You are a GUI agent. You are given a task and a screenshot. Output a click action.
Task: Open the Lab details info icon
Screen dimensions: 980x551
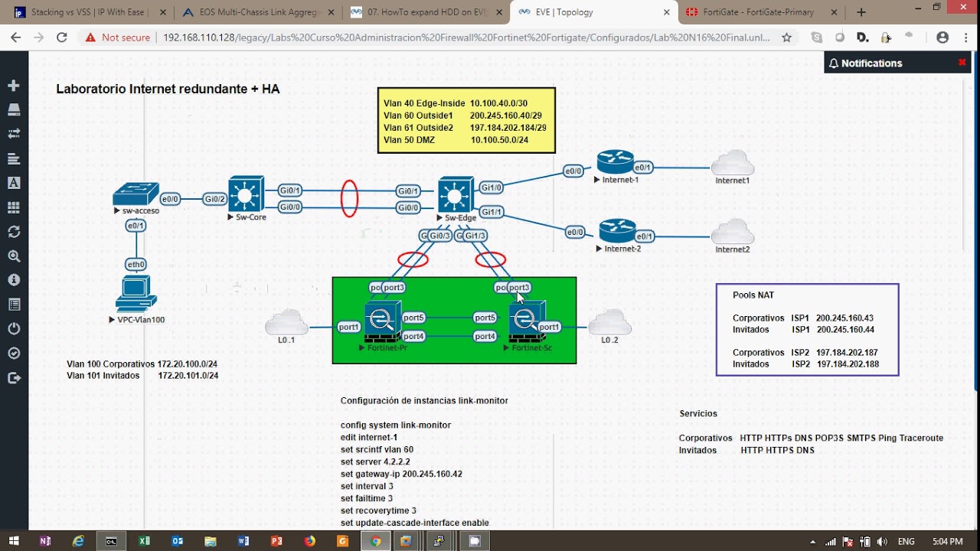(x=14, y=280)
